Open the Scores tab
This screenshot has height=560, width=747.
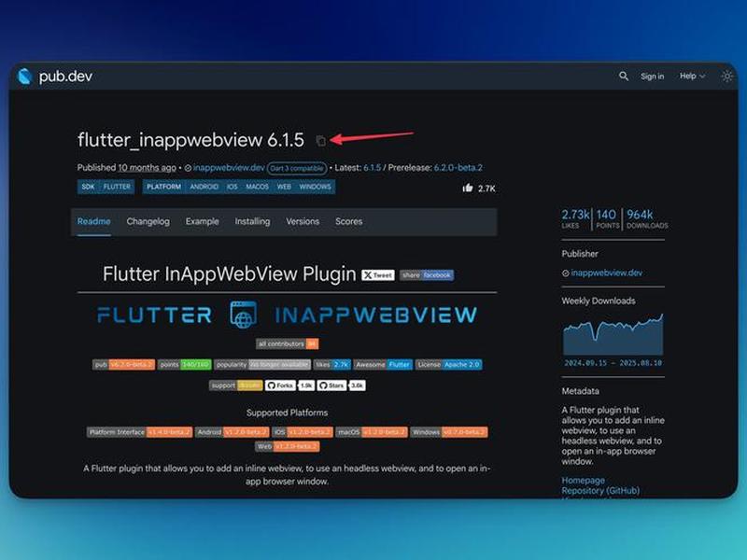point(348,221)
